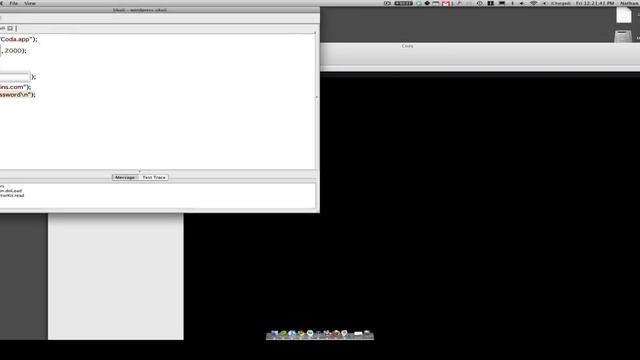
Task: Open the Wi-Fi status menu
Action: coord(533,3)
